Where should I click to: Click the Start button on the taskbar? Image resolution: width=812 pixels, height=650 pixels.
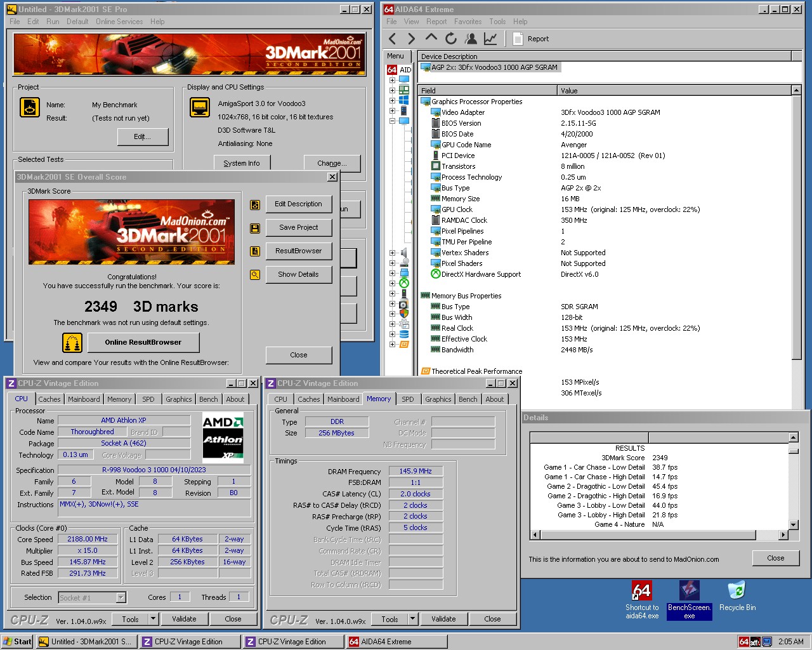point(18,642)
